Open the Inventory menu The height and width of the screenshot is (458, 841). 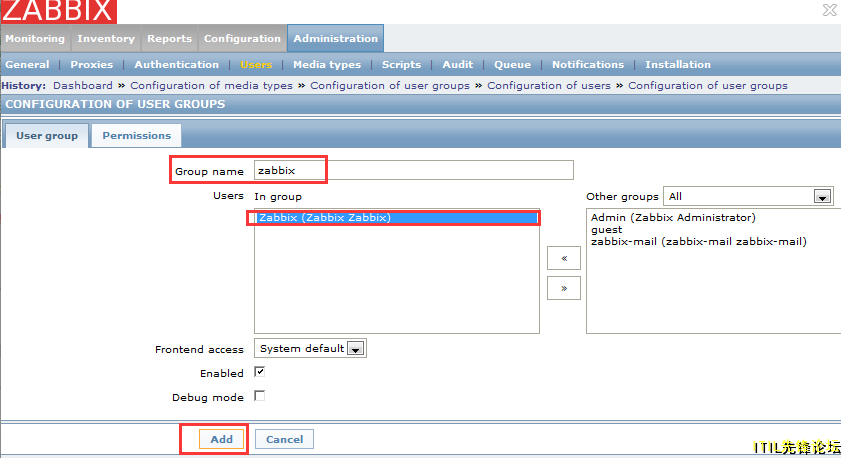click(106, 39)
